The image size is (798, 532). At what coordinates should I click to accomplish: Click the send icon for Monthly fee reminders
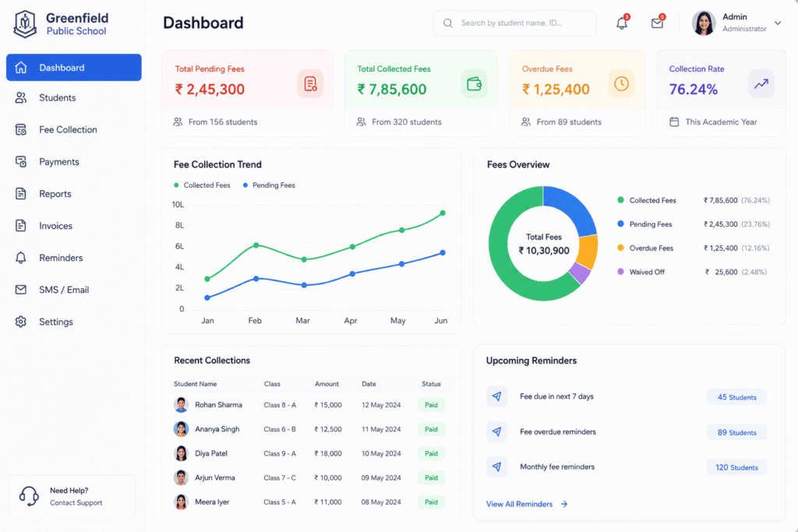point(496,467)
